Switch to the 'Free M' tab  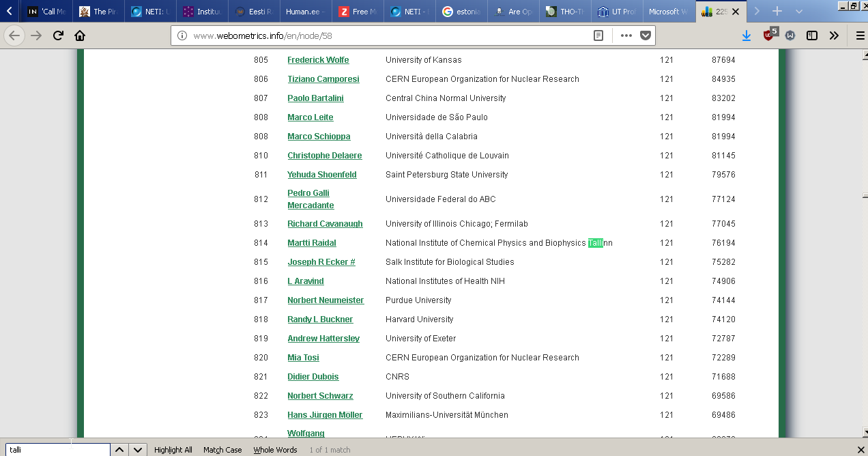click(x=358, y=12)
